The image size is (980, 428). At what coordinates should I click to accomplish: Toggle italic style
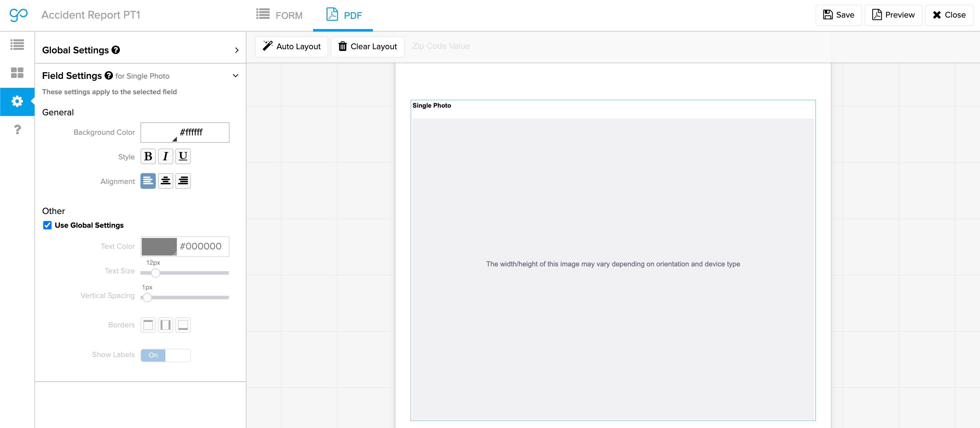click(x=165, y=156)
